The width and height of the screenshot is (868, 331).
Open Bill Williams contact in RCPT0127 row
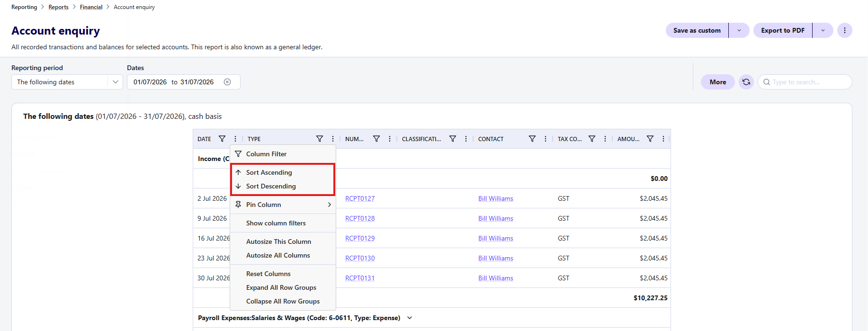pyautogui.click(x=496, y=198)
